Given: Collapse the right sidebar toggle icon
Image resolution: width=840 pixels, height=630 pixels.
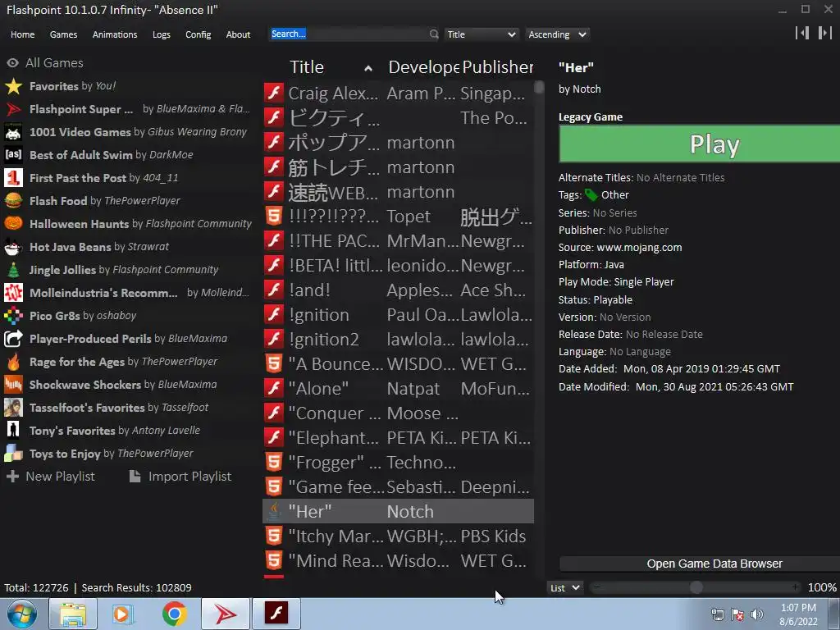Looking at the screenshot, I should (825, 33).
